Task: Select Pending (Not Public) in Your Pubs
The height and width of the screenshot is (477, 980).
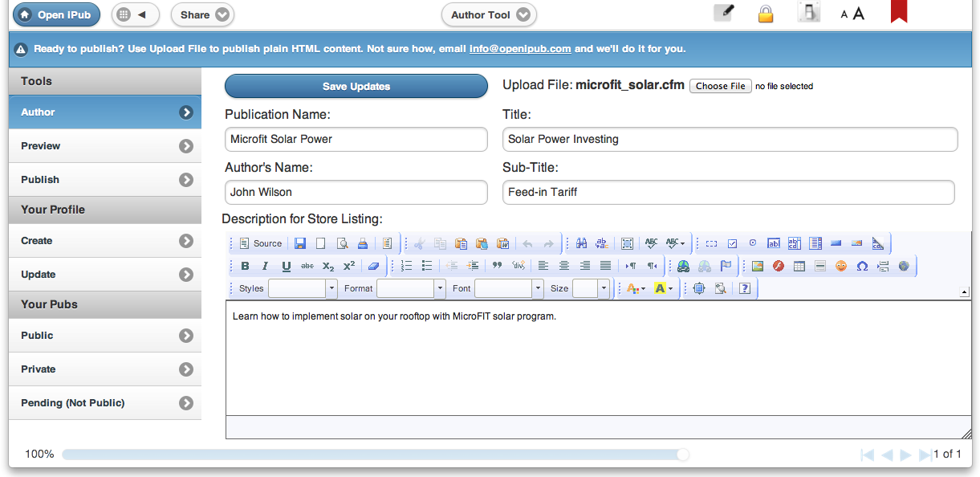Action: point(105,403)
